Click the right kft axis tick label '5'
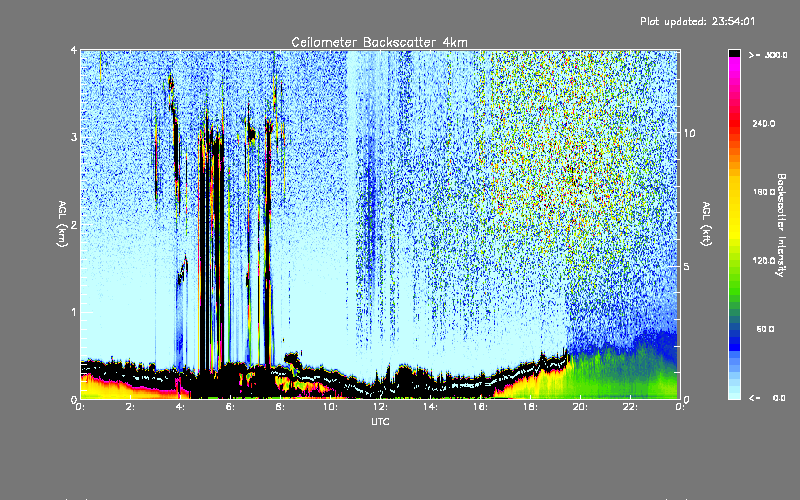Viewport: 800px width, 500px height. pyautogui.click(x=686, y=267)
